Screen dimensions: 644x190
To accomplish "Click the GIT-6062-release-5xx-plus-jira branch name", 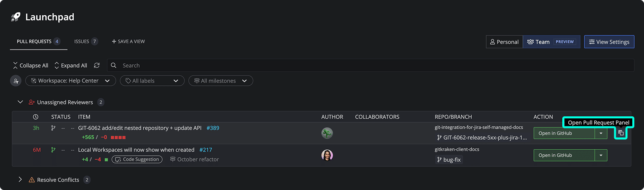I will pyautogui.click(x=482, y=138).
